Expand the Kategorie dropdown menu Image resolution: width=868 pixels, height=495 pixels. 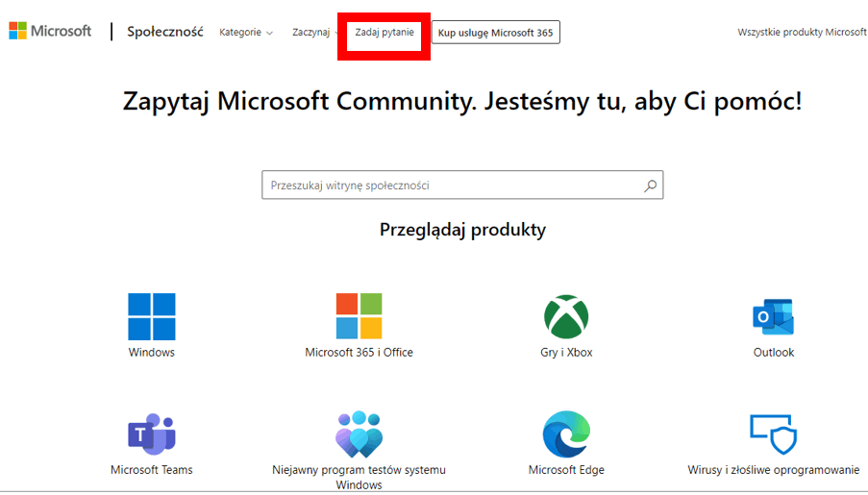pyautogui.click(x=246, y=32)
